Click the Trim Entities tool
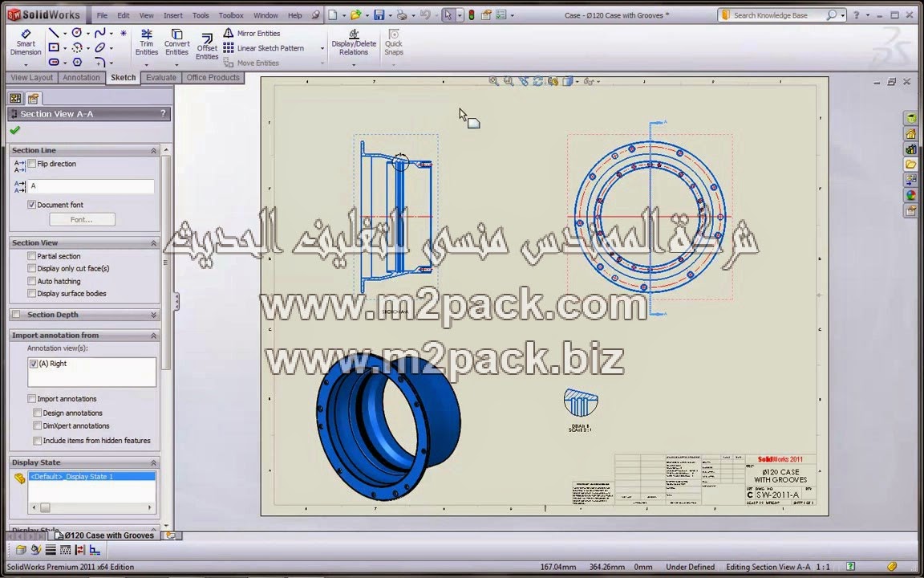The image size is (924, 578). coord(147,43)
